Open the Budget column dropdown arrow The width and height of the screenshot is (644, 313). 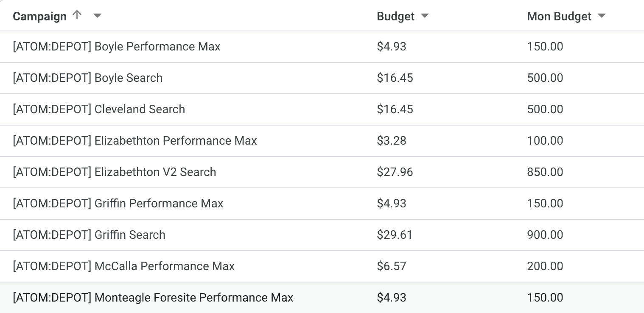[424, 16]
